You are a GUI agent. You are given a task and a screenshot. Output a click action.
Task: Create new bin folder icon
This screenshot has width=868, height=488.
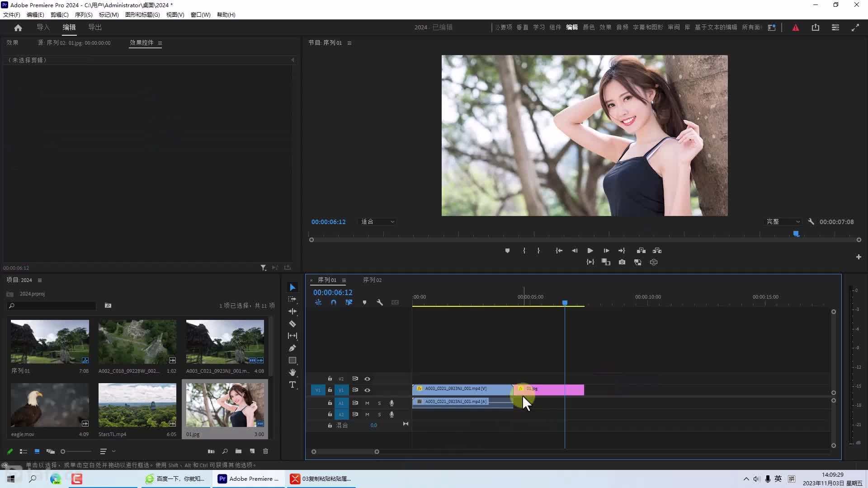point(238,451)
